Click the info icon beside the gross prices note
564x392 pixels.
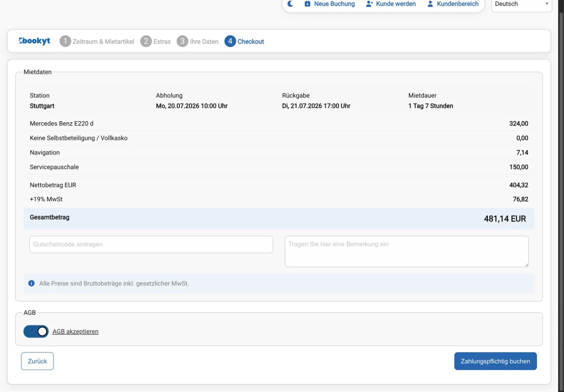point(32,284)
